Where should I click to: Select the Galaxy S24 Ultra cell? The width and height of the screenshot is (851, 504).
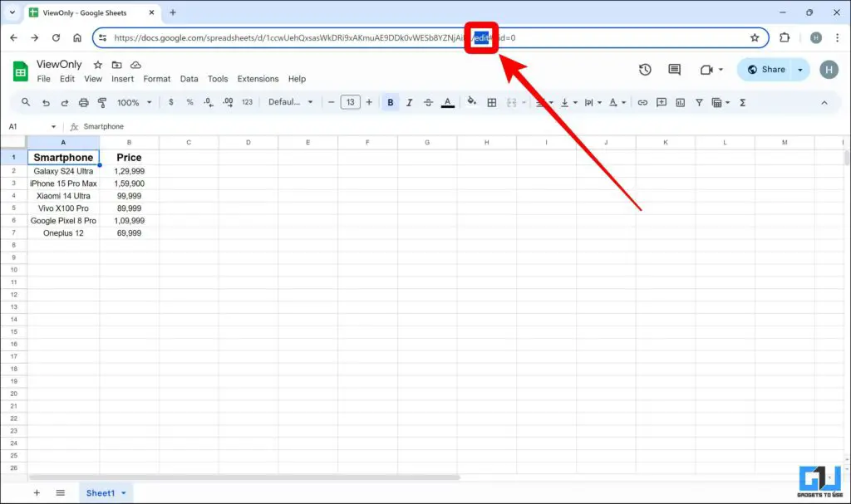click(63, 171)
